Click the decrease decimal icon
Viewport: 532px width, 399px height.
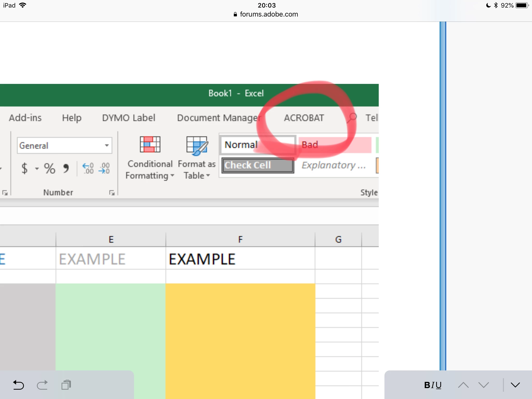104,168
